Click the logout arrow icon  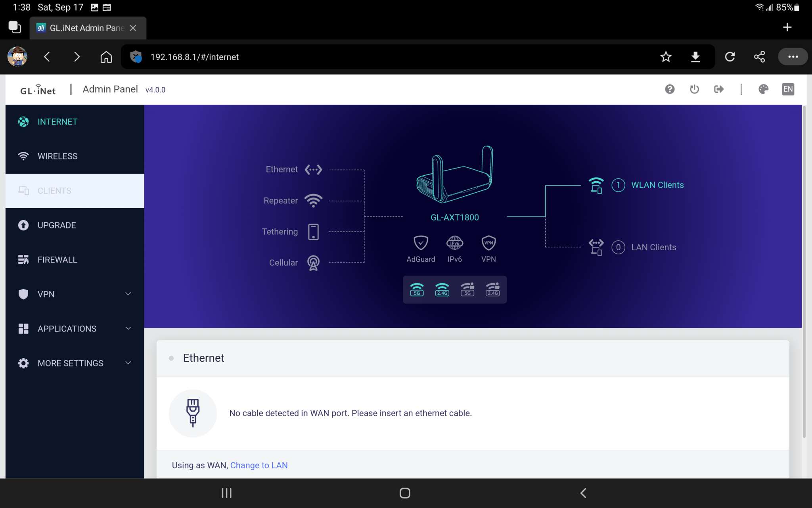(719, 89)
